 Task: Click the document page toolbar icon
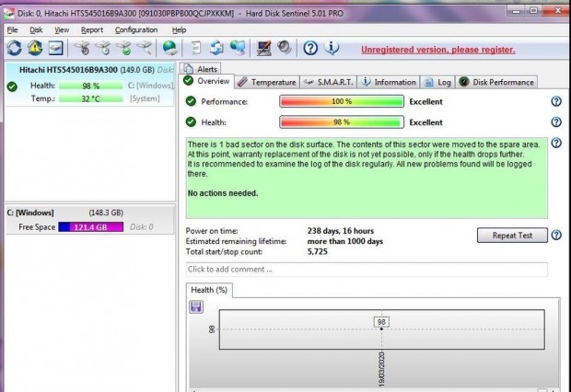pos(196,48)
